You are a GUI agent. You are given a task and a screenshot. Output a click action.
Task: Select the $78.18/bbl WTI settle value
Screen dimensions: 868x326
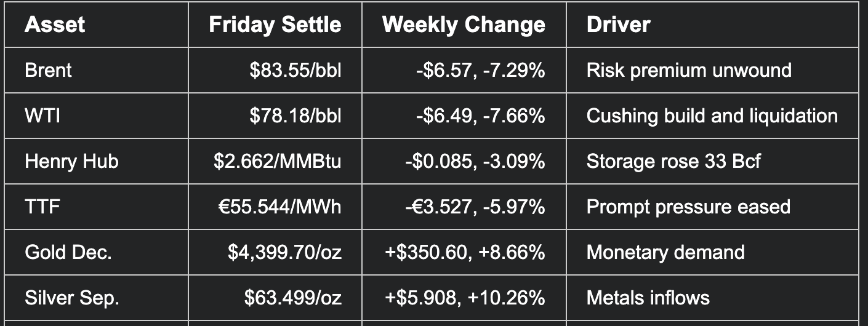pos(295,116)
